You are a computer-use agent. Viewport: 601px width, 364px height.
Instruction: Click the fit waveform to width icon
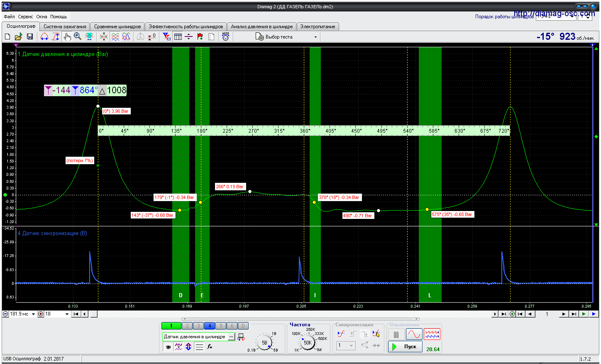(89, 37)
